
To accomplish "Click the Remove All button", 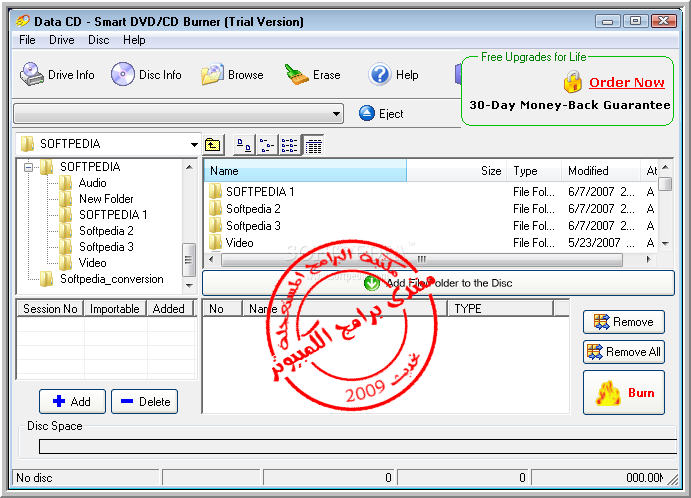I will coord(624,352).
